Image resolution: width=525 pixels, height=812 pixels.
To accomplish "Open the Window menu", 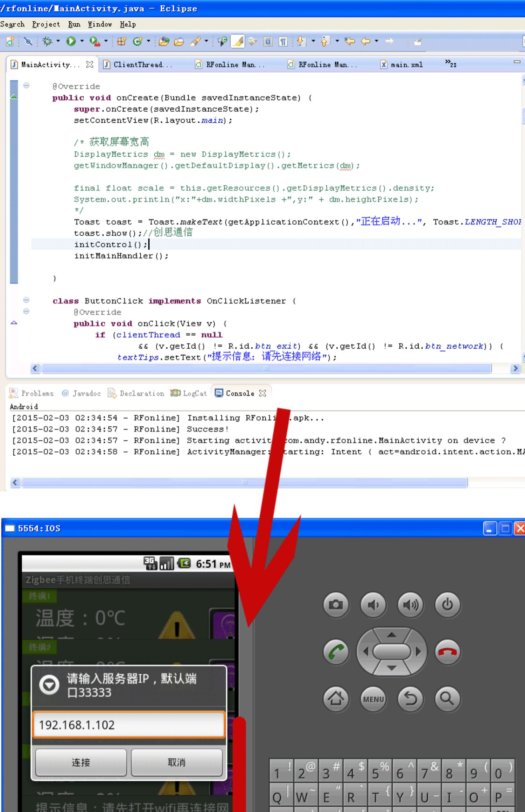I will click(x=100, y=24).
